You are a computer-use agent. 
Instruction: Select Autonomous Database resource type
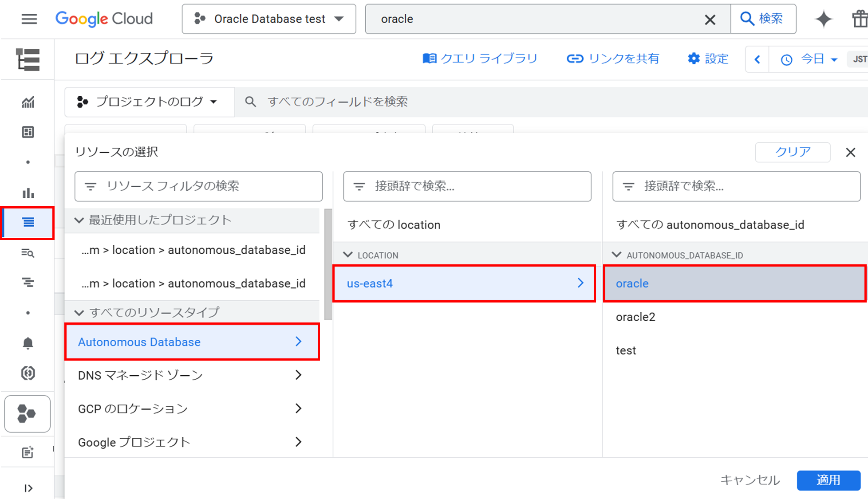click(192, 342)
